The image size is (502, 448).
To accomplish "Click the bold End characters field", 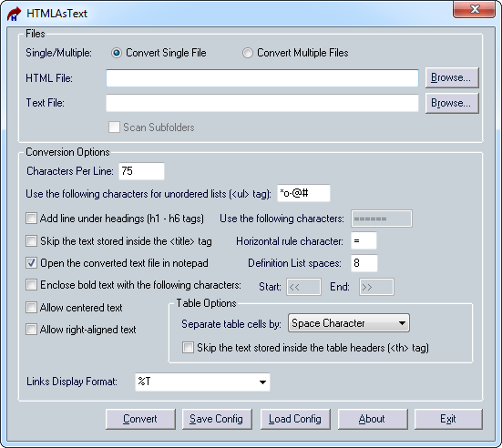I will pyautogui.click(x=376, y=287).
